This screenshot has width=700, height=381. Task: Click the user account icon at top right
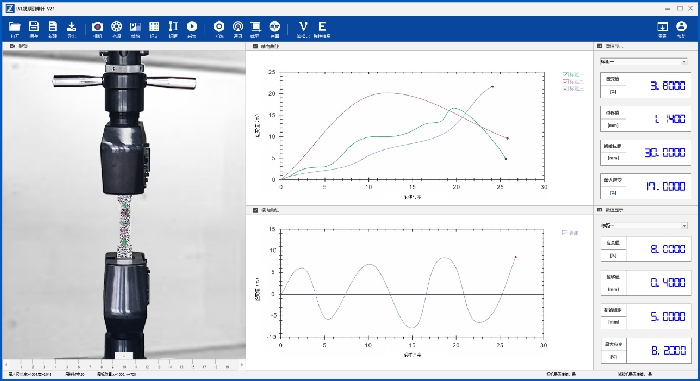(681, 29)
